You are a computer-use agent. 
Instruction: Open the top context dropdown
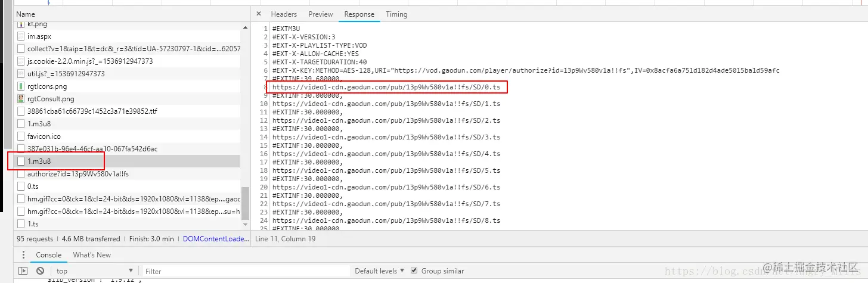[x=94, y=271]
